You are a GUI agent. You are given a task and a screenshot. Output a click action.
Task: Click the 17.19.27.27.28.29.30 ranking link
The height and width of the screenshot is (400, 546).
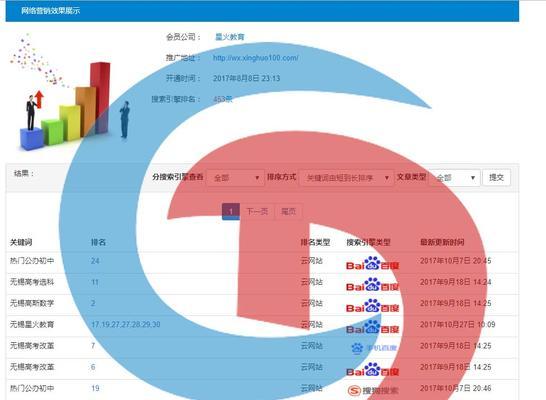click(126, 324)
